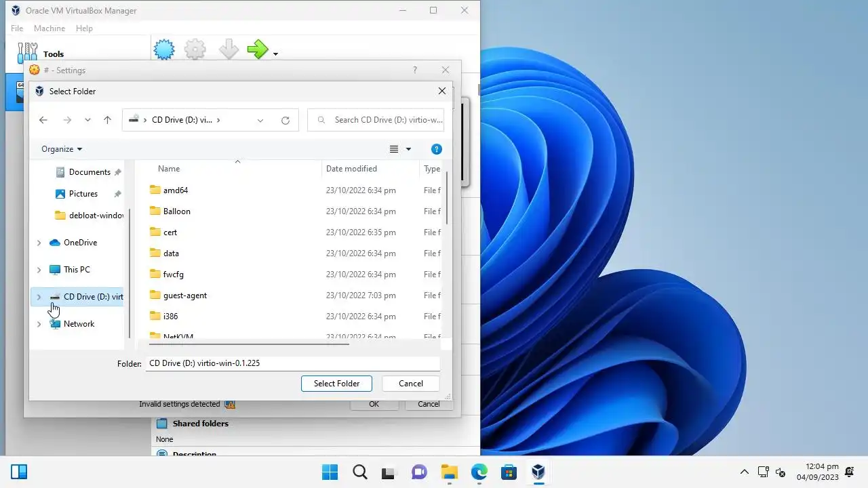
Task: Open the File menu in VirtualBox Manager
Action: 17,28
